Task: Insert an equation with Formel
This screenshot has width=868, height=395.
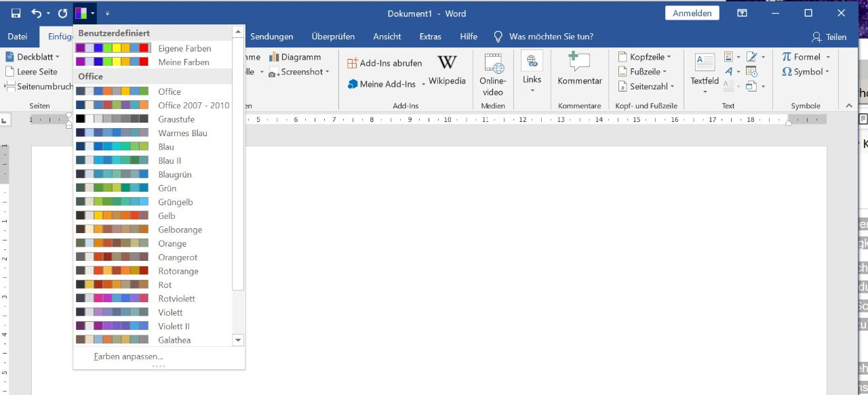Action: [x=801, y=57]
